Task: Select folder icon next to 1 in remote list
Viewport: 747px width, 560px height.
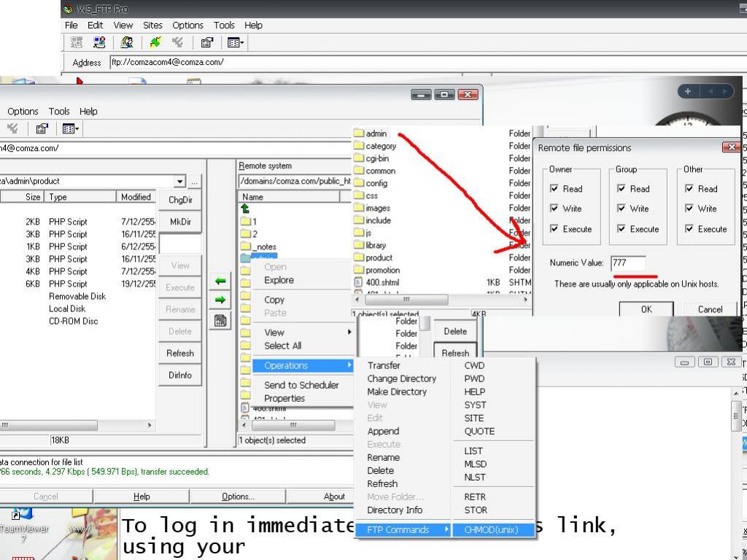Action: (245, 221)
